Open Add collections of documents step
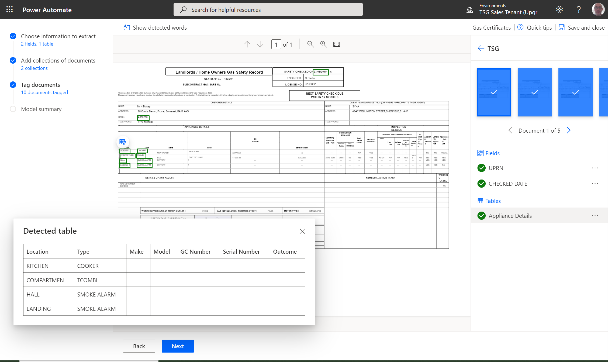This screenshot has width=608, height=362. click(58, 60)
